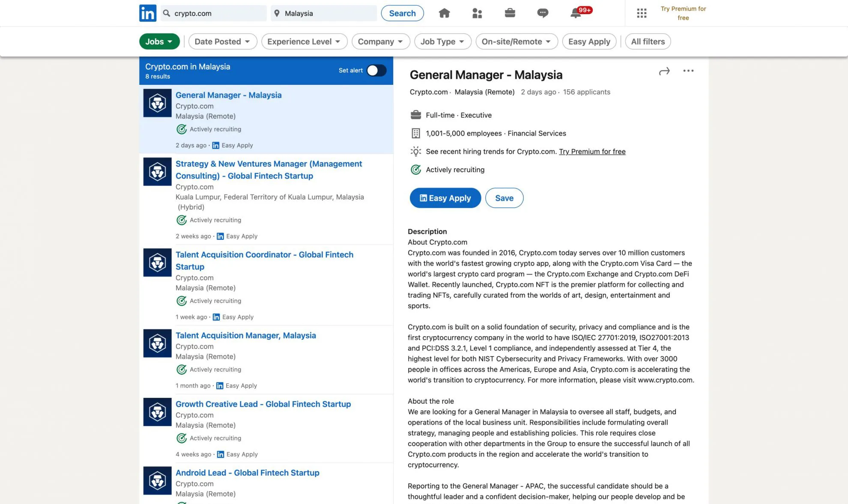The width and height of the screenshot is (848, 504).
Task: Open the LinkedIn home logo
Action: click(148, 13)
